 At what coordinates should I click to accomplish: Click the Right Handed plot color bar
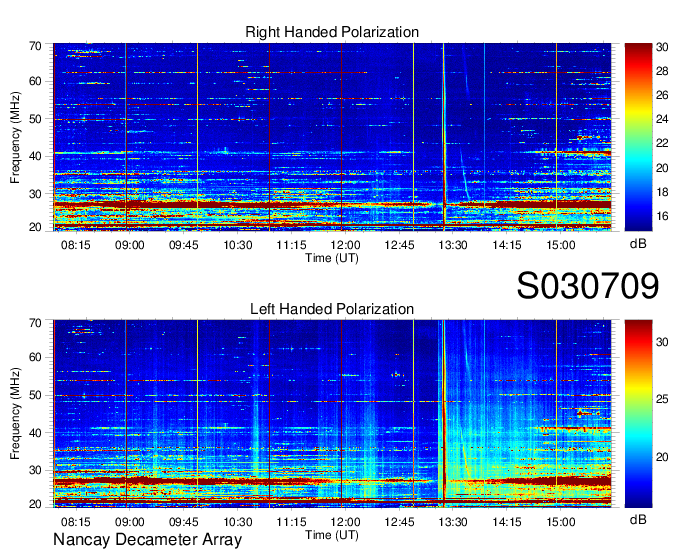[x=638, y=137]
